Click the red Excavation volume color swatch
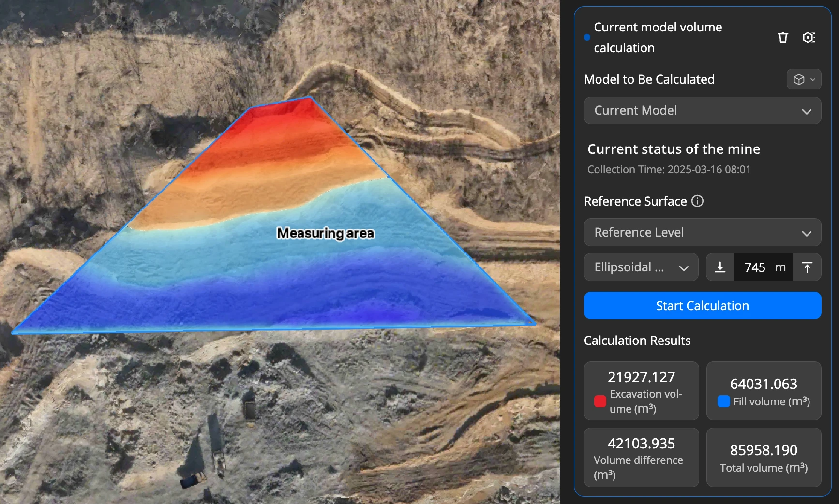This screenshot has width=839, height=504. (600, 401)
